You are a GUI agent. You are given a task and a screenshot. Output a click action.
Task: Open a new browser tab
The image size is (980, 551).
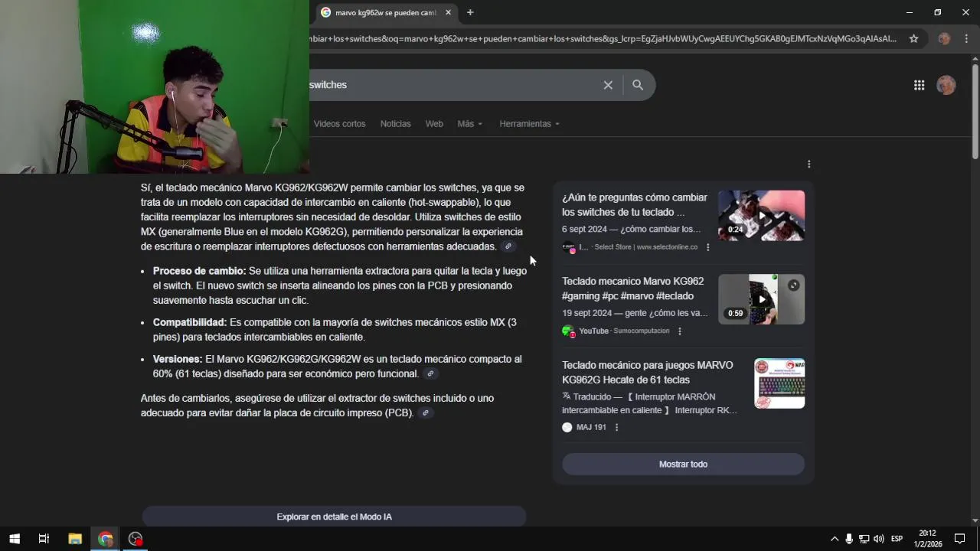[x=470, y=12]
